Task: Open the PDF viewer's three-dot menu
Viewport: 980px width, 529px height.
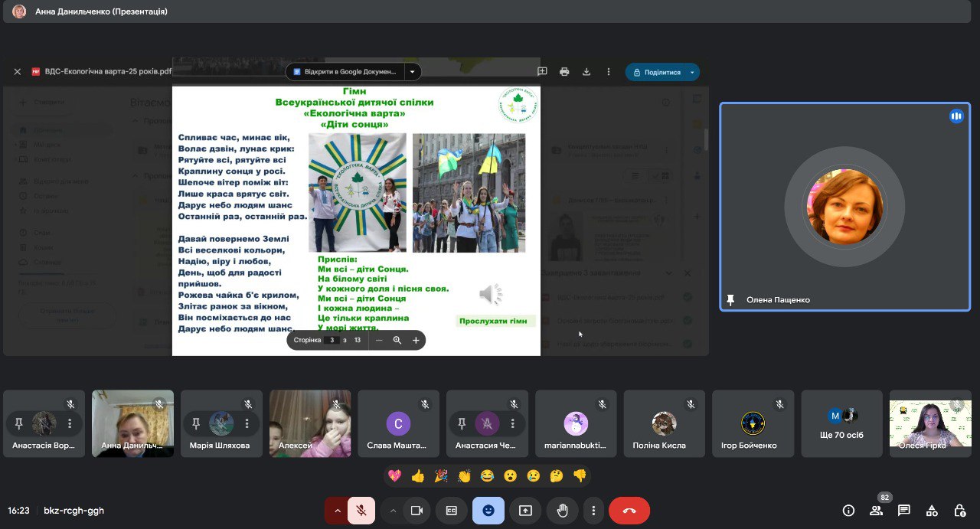Action: [x=609, y=72]
